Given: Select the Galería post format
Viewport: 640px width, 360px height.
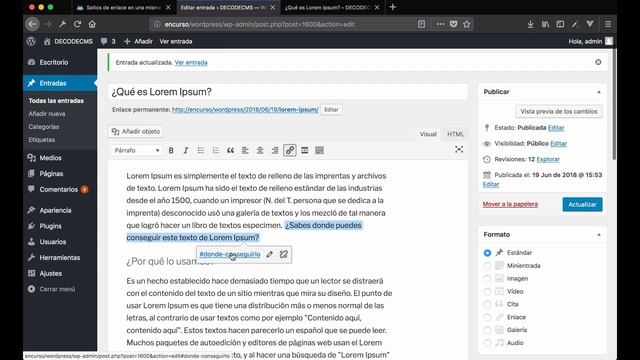Looking at the screenshot, I should [x=487, y=330].
